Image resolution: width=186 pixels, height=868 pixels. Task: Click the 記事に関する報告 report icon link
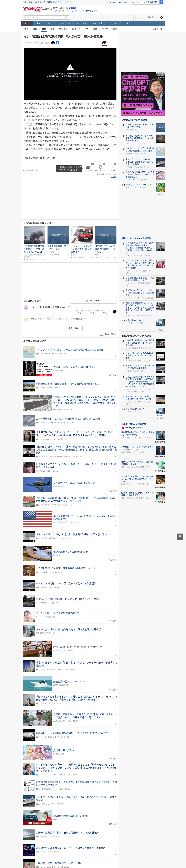[31, 171]
